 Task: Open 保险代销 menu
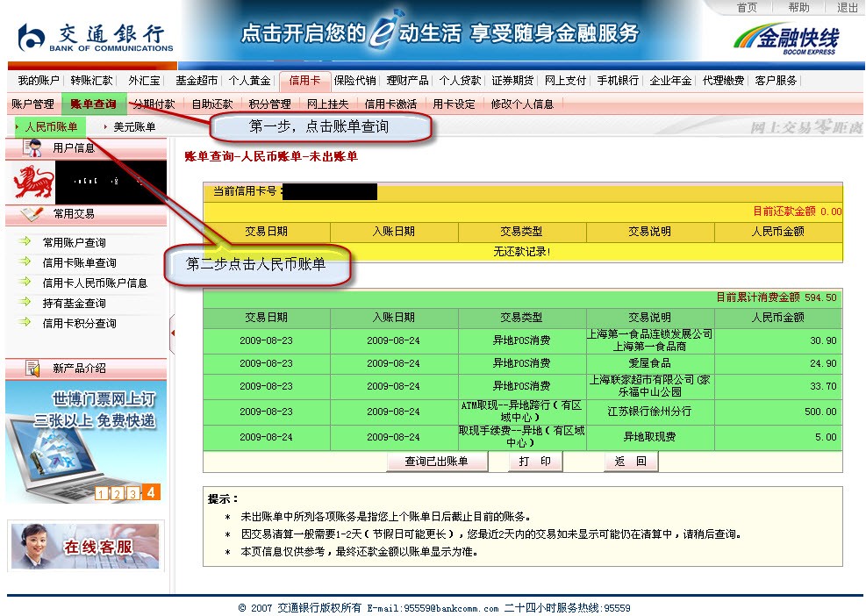[x=354, y=81]
